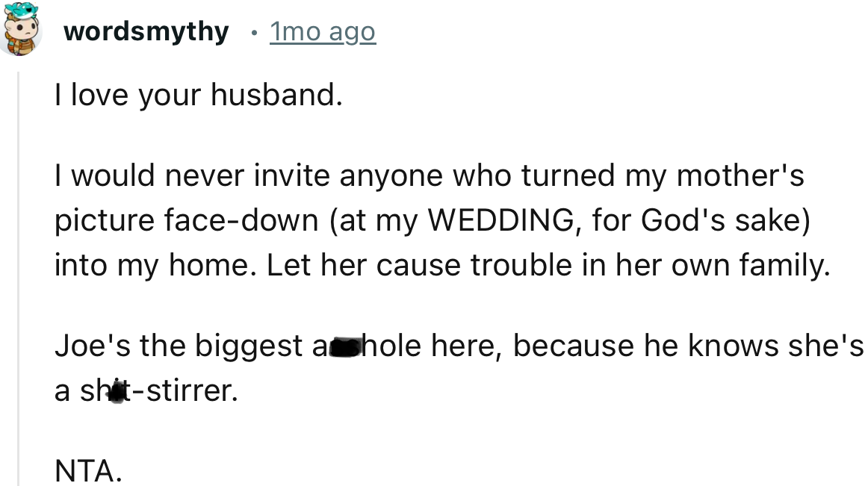Select the comment's first paragraph text

197,95
